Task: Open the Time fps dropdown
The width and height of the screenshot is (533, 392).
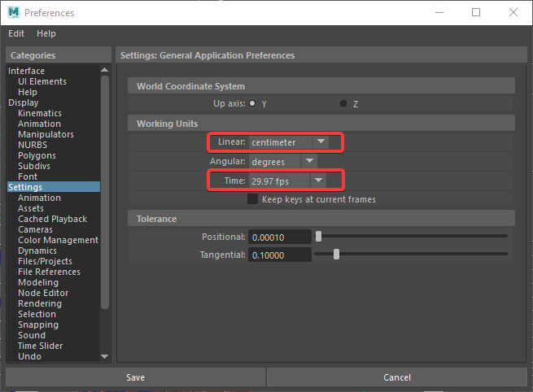Action: (287, 181)
